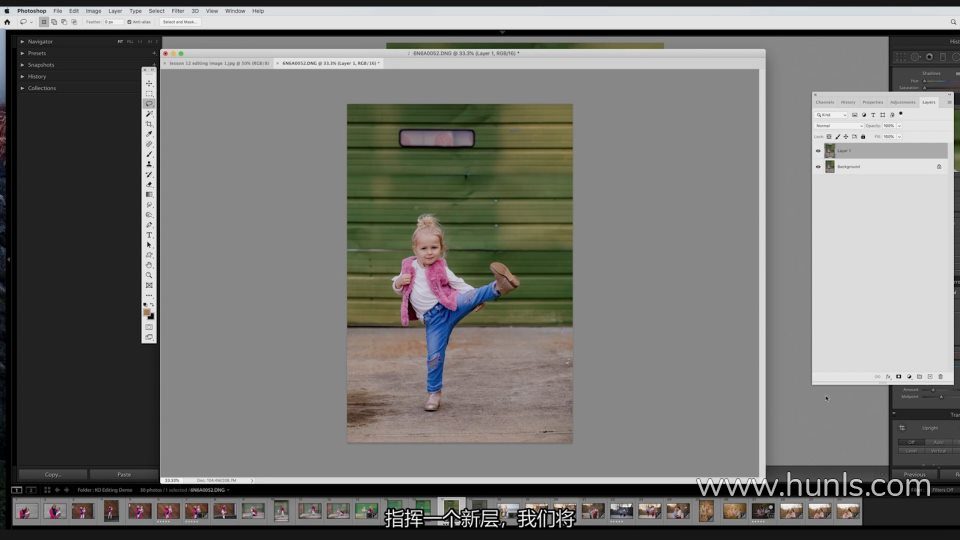Screen dimensions: 960x540
Task: Select the Frame tool
Action: (x=149, y=285)
